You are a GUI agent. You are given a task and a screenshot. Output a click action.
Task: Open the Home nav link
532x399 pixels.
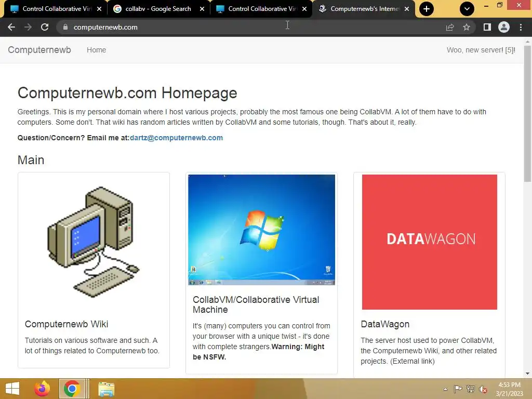pyautogui.click(x=96, y=50)
